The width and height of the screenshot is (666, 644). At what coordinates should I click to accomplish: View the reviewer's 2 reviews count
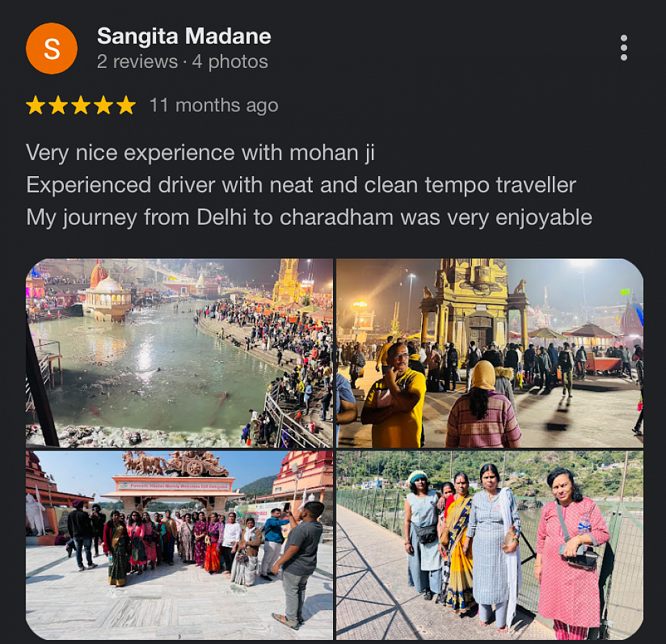click(137, 62)
